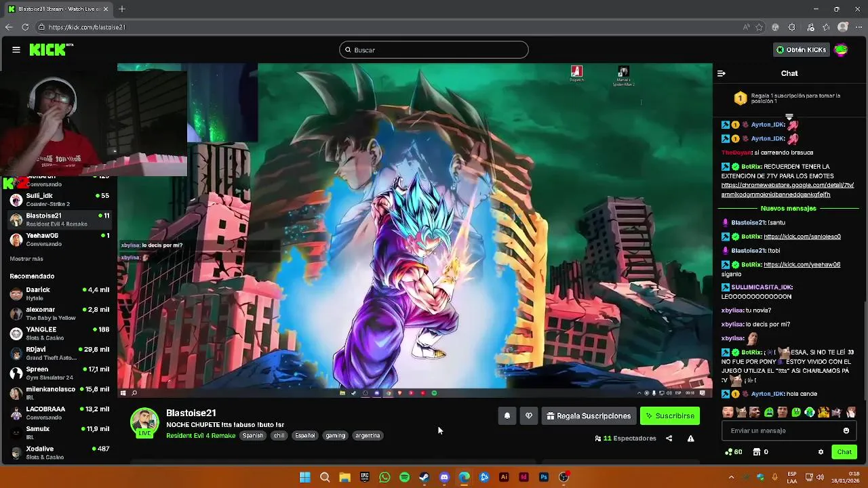The width and height of the screenshot is (868, 488).
Task: Select the Español tag
Action: [x=304, y=436]
